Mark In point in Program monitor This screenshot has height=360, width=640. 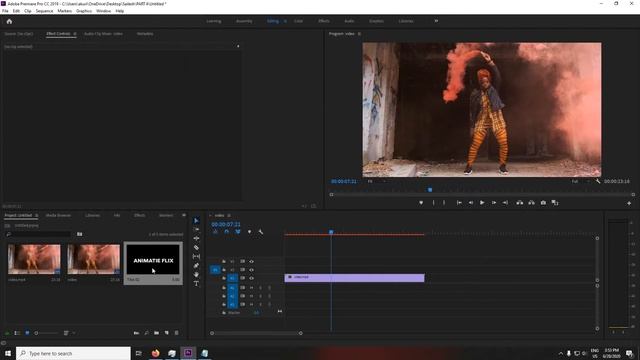click(x=433, y=202)
